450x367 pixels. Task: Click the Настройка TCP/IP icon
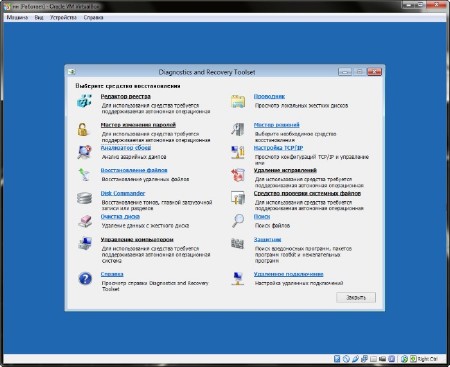click(238, 152)
